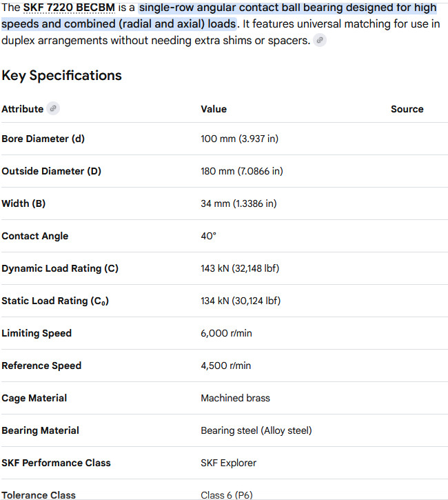Click the link icon beside the Attribute header
The width and height of the screenshot is (448, 500).
click(x=53, y=108)
